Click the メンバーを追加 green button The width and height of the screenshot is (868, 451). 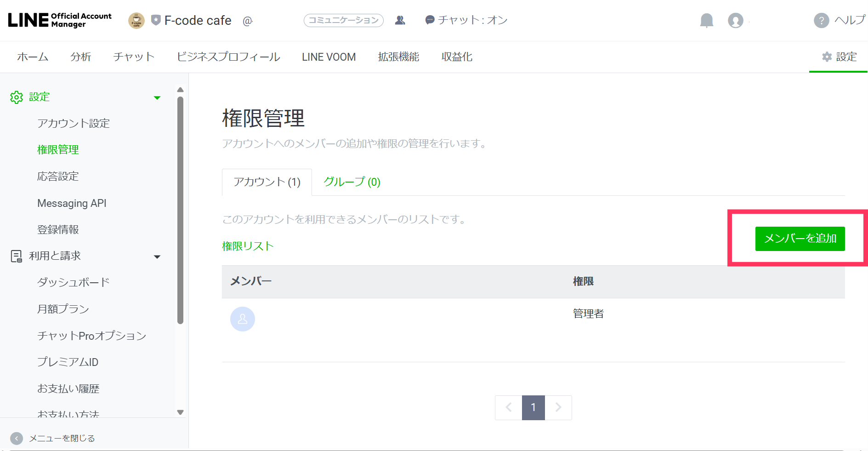pos(800,239)
